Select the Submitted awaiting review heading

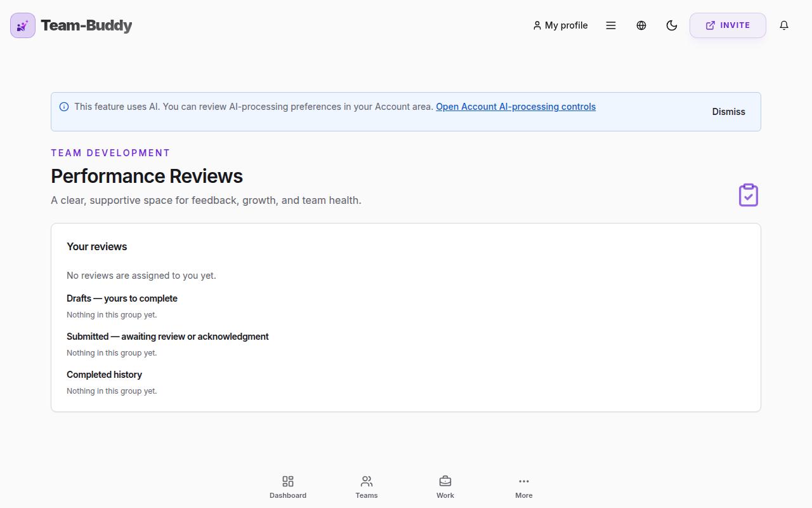[x=167, y=337]
